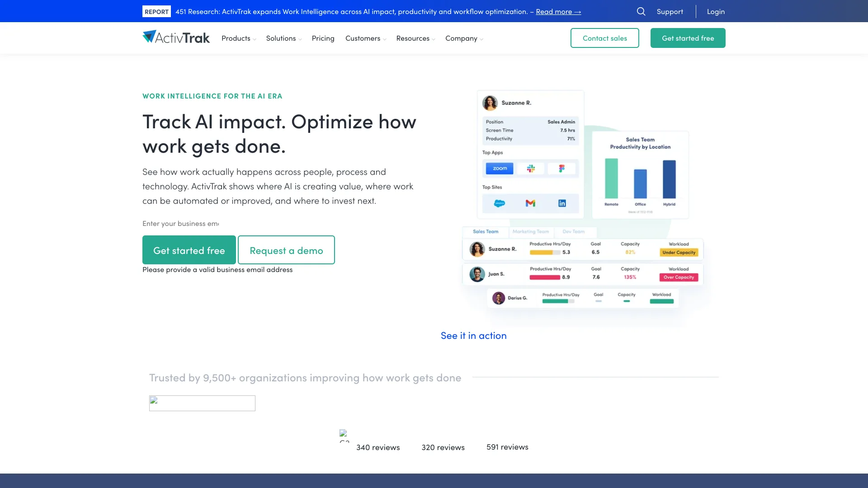Focus the business email input field
This screenshot has width=868, height=488.
coord(181,223)
